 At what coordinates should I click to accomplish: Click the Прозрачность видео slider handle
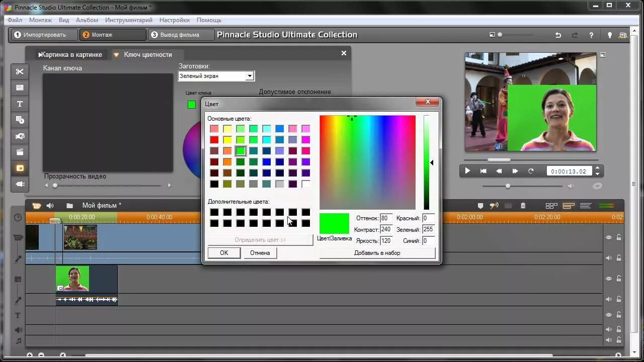click(x=55, y=186)
